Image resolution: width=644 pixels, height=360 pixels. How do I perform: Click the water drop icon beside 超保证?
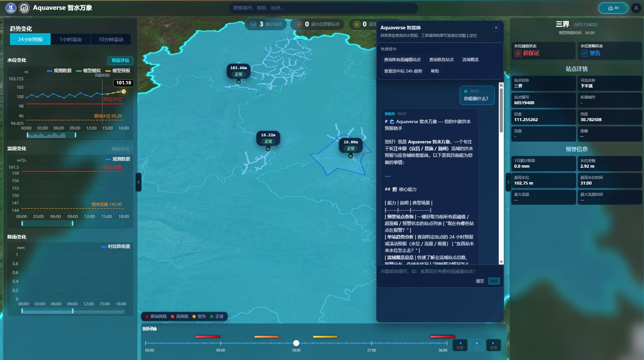(518, 53)
